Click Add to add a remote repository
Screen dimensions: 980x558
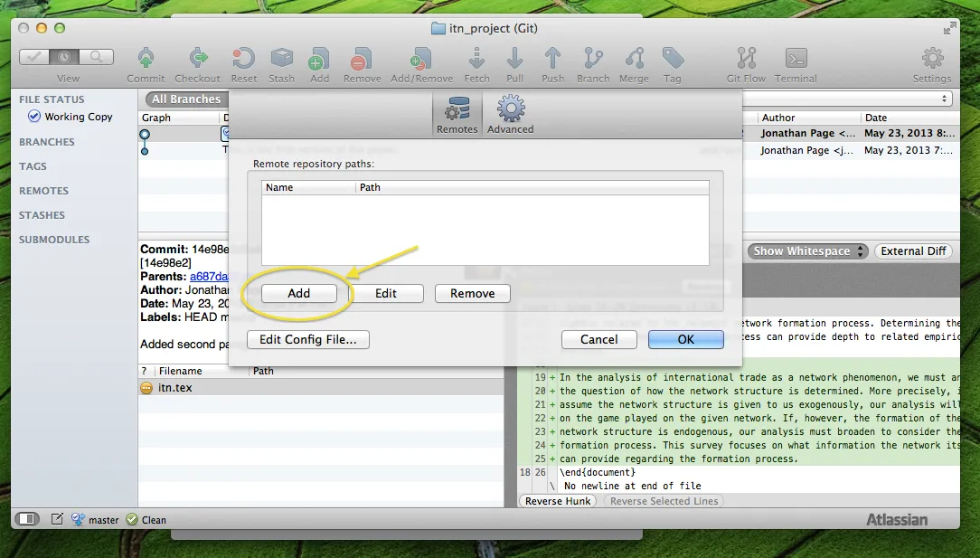[298, 293]
